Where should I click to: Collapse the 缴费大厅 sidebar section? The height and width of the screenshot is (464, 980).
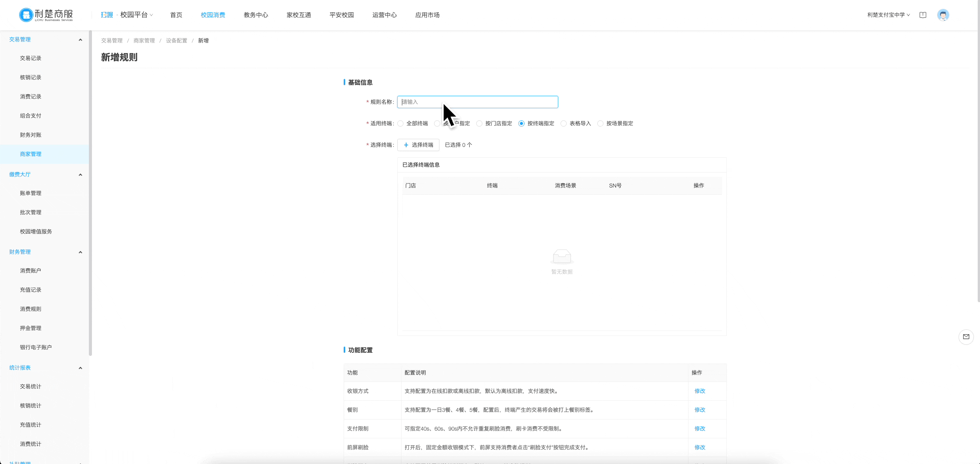80,175
